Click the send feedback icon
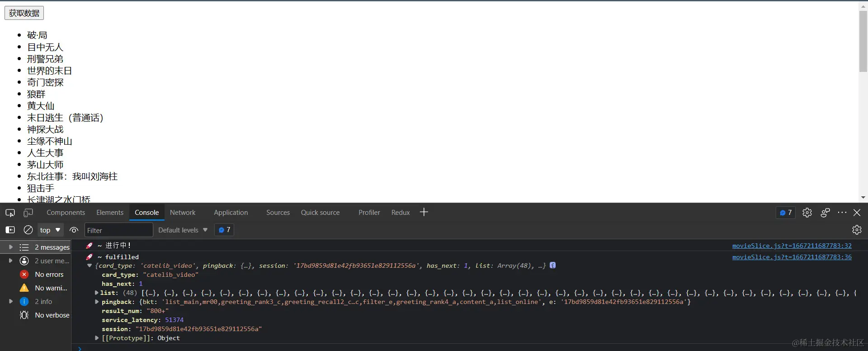The height and width of the screenshot is (351, 868). point(825,213)
